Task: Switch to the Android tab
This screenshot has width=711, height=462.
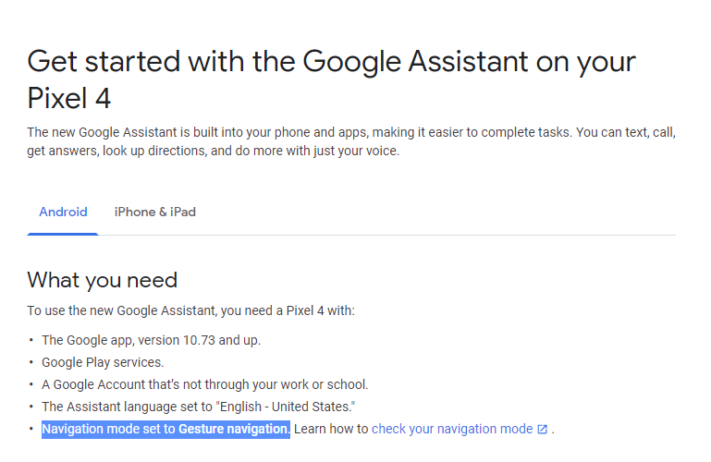Action: point(63,212)
